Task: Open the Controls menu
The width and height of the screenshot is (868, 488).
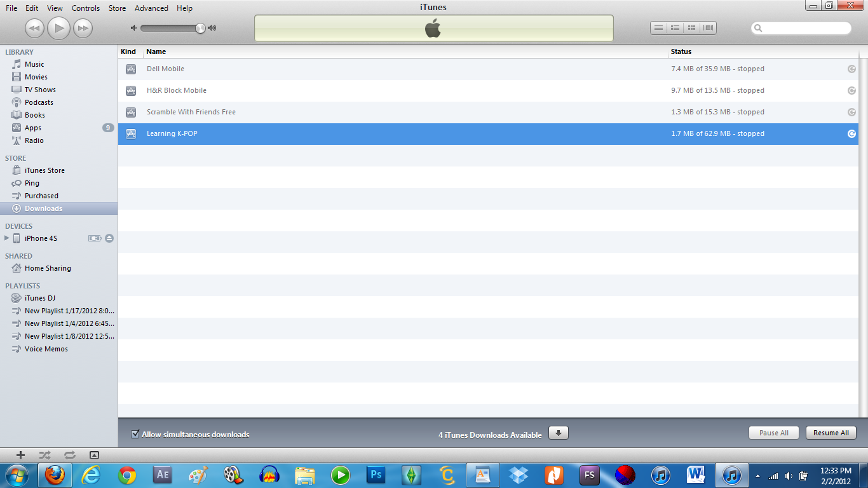Action: tap(86, 8)
